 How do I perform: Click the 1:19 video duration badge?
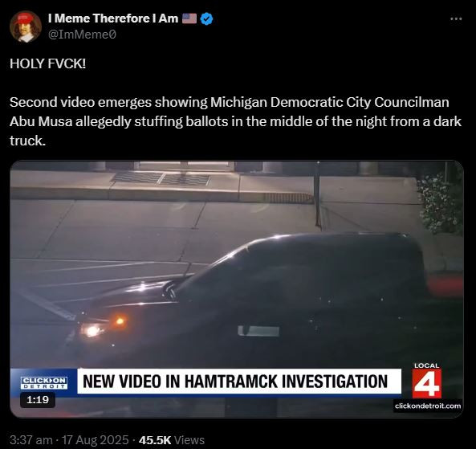38,400
